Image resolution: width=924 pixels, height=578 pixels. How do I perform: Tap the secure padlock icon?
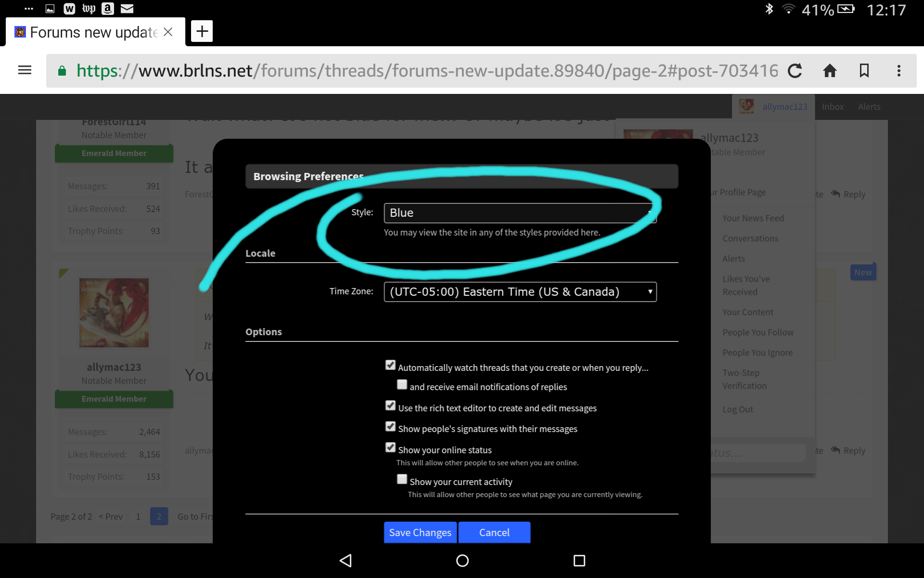pos(62,71)
